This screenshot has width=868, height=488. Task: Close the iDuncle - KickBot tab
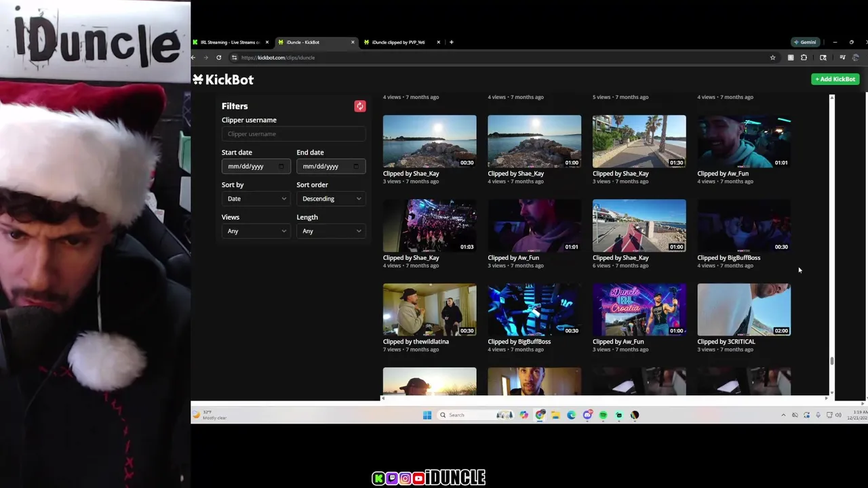pos(353,42)
